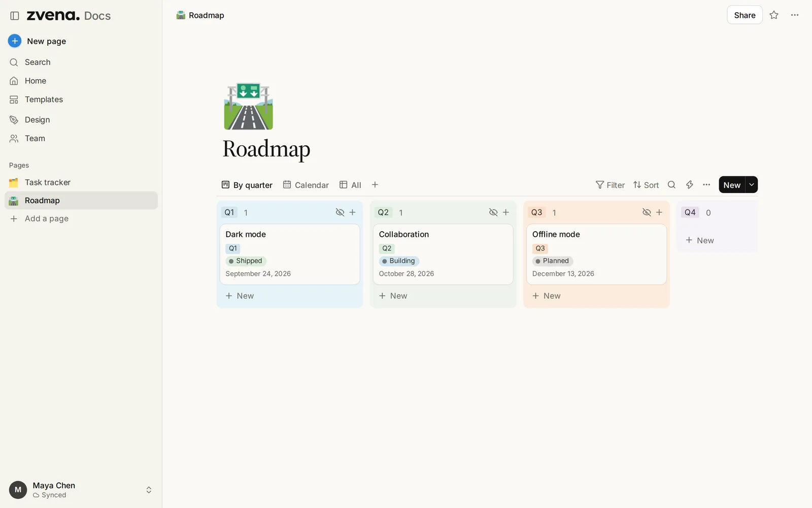Image resolution: width=812 pixels, height=508 pixels.
Task: Click the large roadmap page emoji icon
Action: click(249, 106)
